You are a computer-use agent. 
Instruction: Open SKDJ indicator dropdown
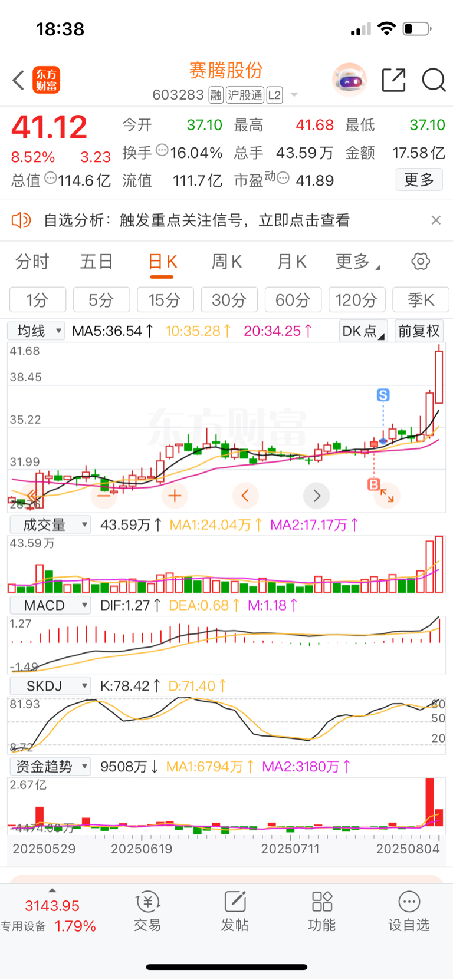coord(50,686)
